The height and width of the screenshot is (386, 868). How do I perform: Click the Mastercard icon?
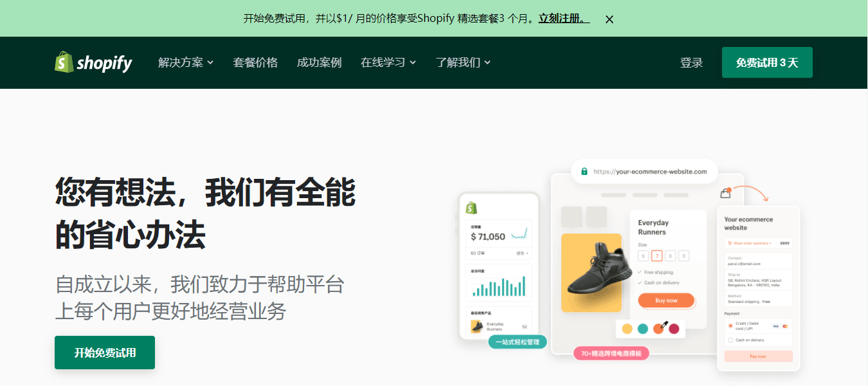(x=785, y=326)
